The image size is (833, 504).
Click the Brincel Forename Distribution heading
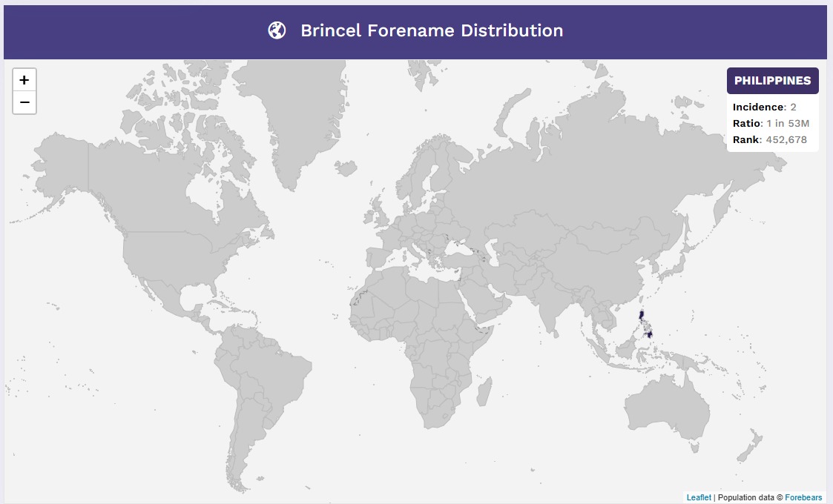click(x=432, y=31)
